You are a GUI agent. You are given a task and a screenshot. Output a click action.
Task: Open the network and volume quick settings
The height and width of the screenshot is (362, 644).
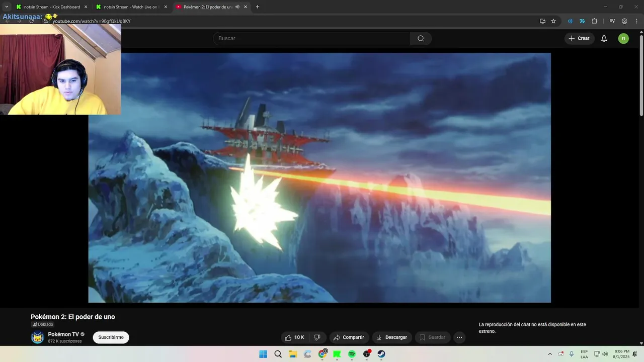point(601,354)
